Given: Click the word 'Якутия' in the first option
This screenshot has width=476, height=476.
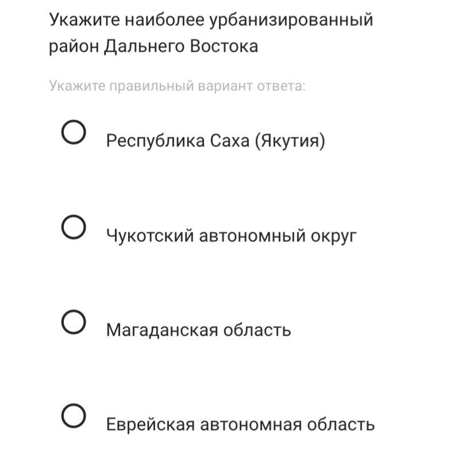Looking at the screenshot, I should (290, 141).
